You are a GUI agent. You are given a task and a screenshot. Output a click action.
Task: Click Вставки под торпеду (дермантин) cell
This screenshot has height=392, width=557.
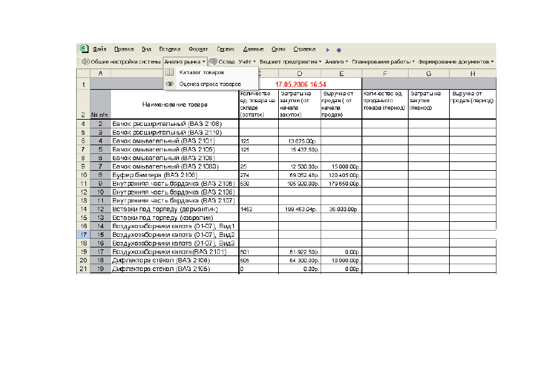175,209
